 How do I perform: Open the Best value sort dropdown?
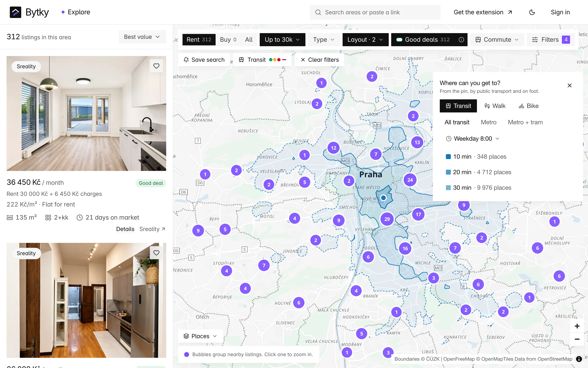(142, 37)
